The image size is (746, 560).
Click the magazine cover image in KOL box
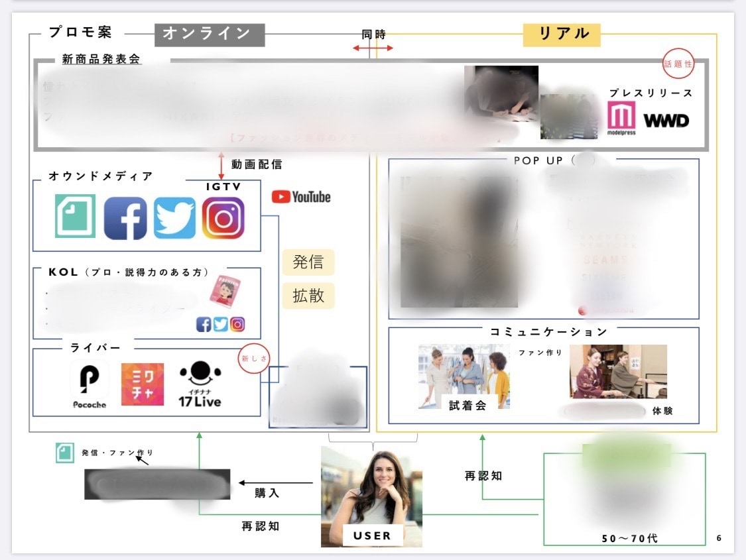click(x=225, y=292)
